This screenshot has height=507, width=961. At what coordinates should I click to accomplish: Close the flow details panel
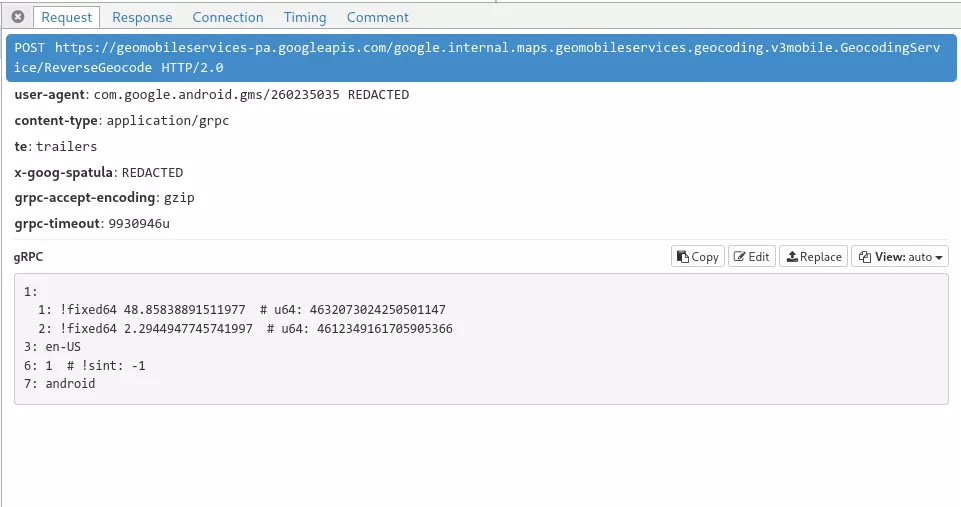click(17, 17)
